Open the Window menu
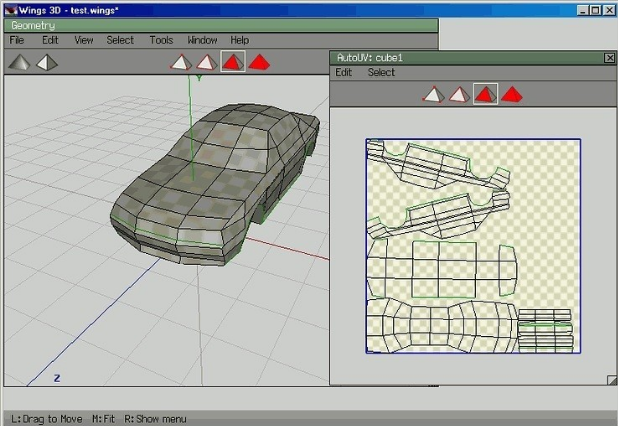The height and width of the screenshot is (426, 618). click(202, 40)
